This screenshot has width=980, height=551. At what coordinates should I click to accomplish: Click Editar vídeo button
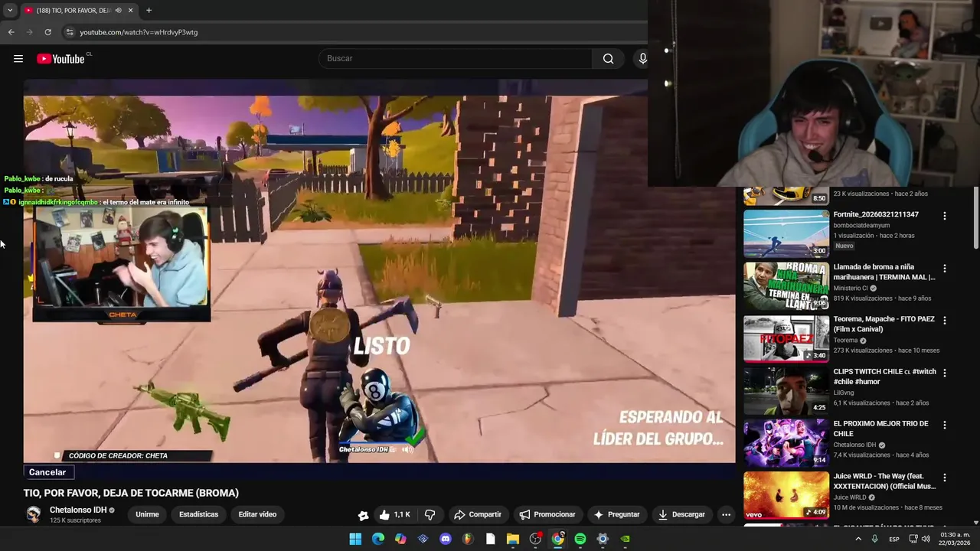(x=257, y=515)
